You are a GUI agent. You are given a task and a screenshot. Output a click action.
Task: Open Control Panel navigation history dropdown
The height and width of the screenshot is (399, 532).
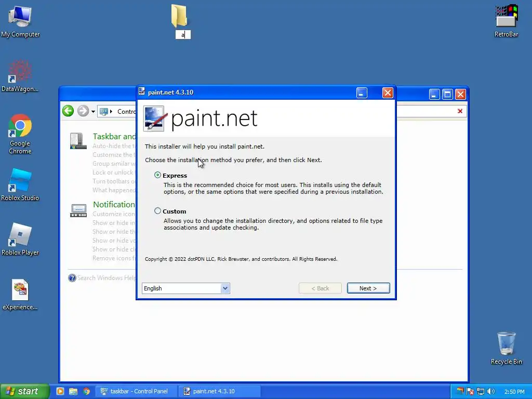(93, 112)
